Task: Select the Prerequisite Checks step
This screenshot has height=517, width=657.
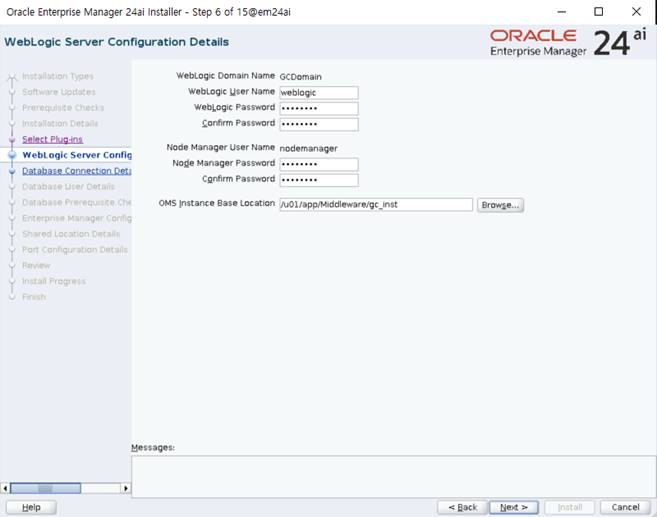Action: point(63,108)
